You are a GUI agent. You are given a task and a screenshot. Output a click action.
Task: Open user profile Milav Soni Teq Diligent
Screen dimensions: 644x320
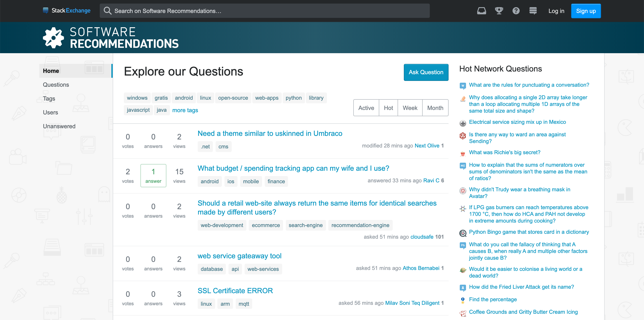[x=412, y=303]
